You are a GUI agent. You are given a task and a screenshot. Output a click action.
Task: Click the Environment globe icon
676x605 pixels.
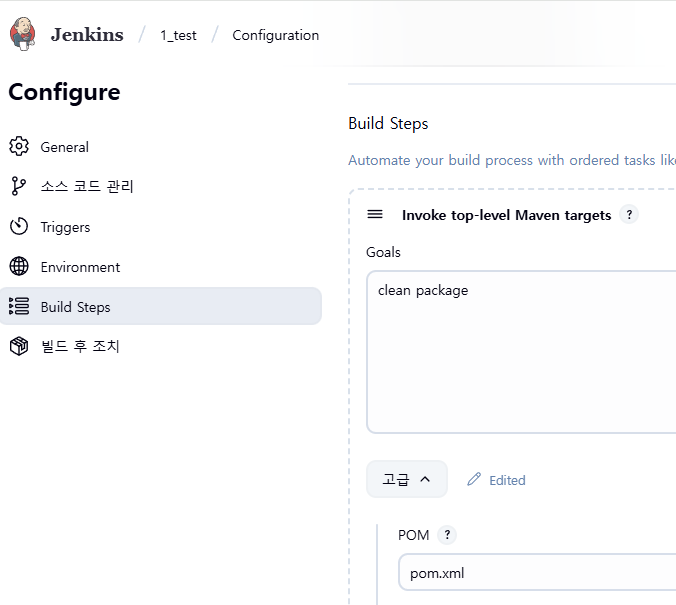coord(19,267)
